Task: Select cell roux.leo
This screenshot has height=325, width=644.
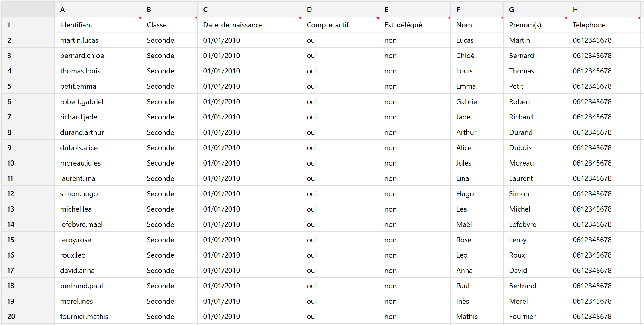Action: (x=98, y=255)
